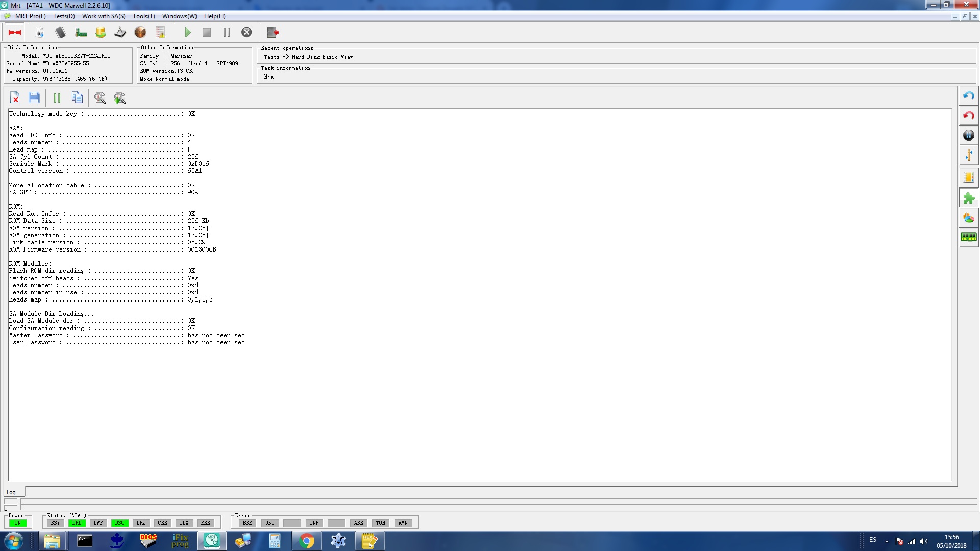
Task: Click the log line 'Master Password'
Action: pos(127,335)
